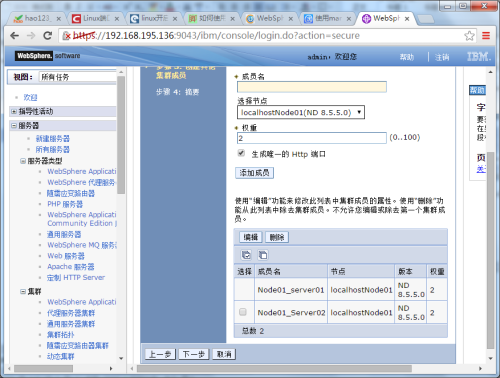Image resolution: width=500 pixels, height=378 pixels.
Task: Toggle generate unique Http port checkbox
Action: pyautogui.click(x=241, y=153)
